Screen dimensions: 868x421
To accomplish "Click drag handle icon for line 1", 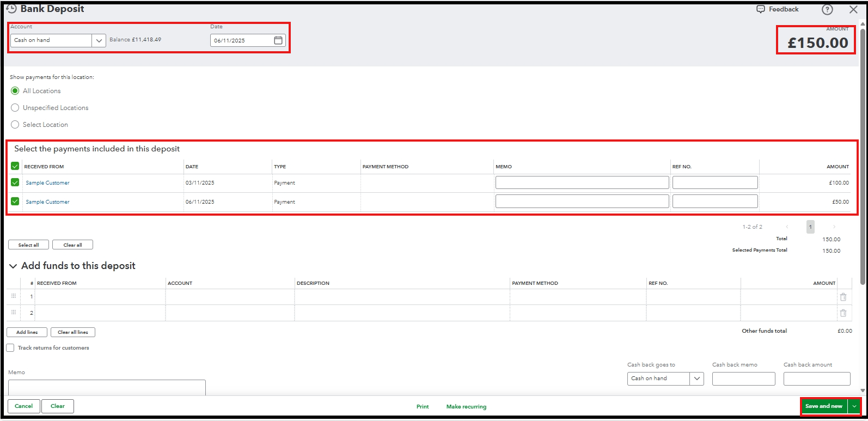I will point(14,296).
